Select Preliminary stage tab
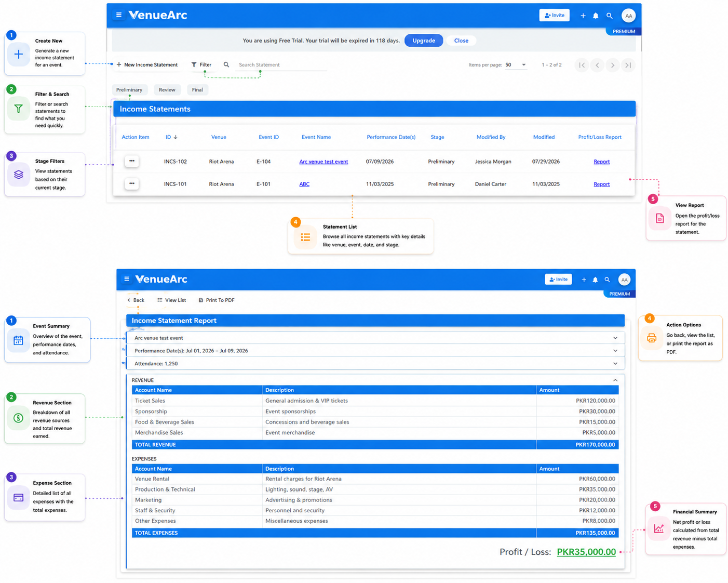 (129, 90)
